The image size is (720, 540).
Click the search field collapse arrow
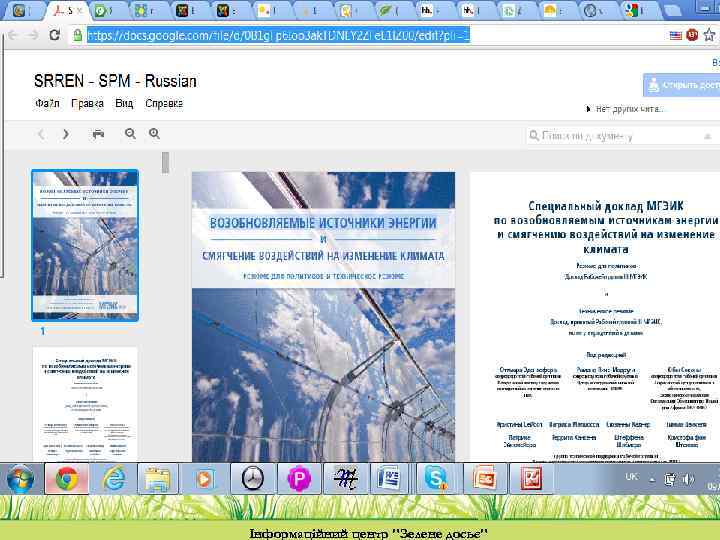pyautogui.click(x=707, y=136)
